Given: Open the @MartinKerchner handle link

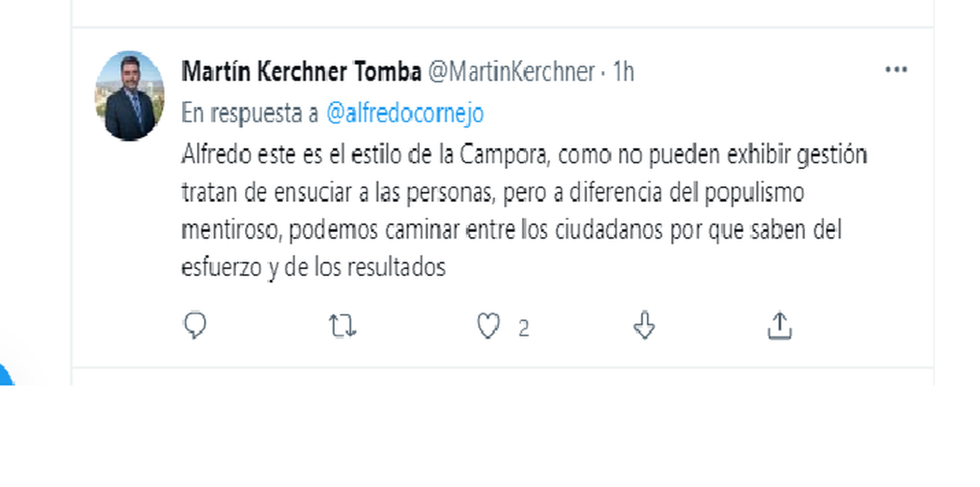Looking at the screenshot, I should point(511,72).
